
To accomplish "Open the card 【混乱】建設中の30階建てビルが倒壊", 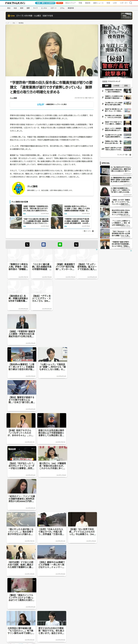I will 52,560.
